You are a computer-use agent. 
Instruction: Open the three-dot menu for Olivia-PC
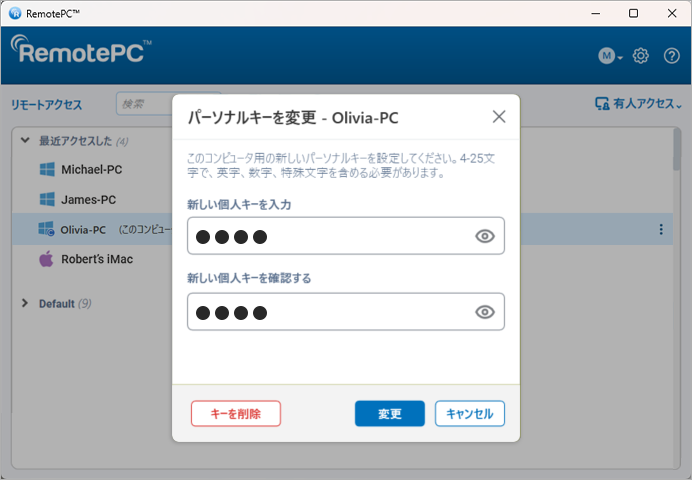[x=661, y=229]
